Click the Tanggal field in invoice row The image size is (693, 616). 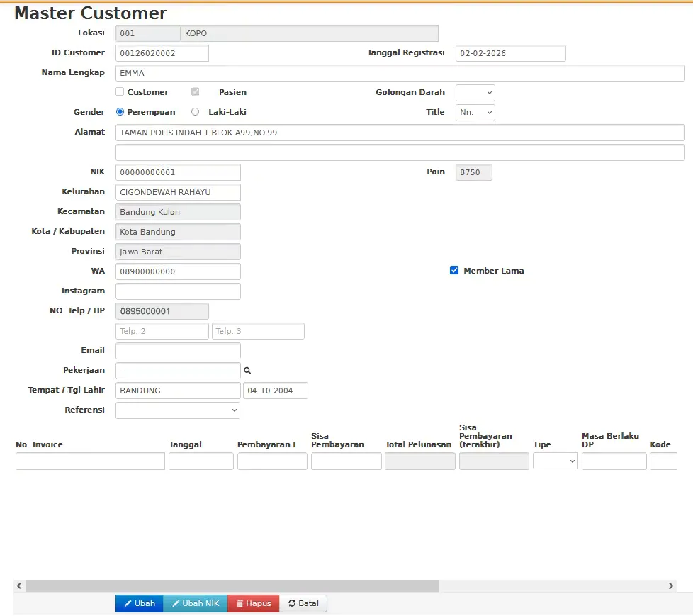pos(201,461)
